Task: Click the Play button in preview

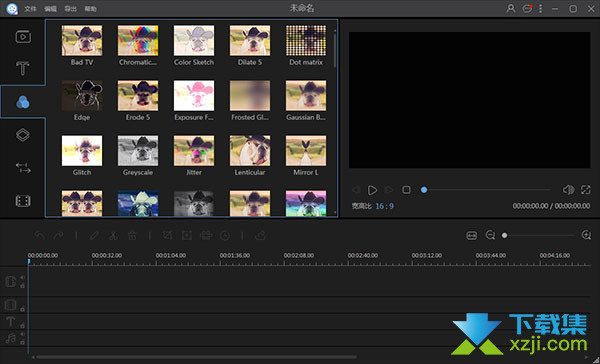Action: click(372, 190)
